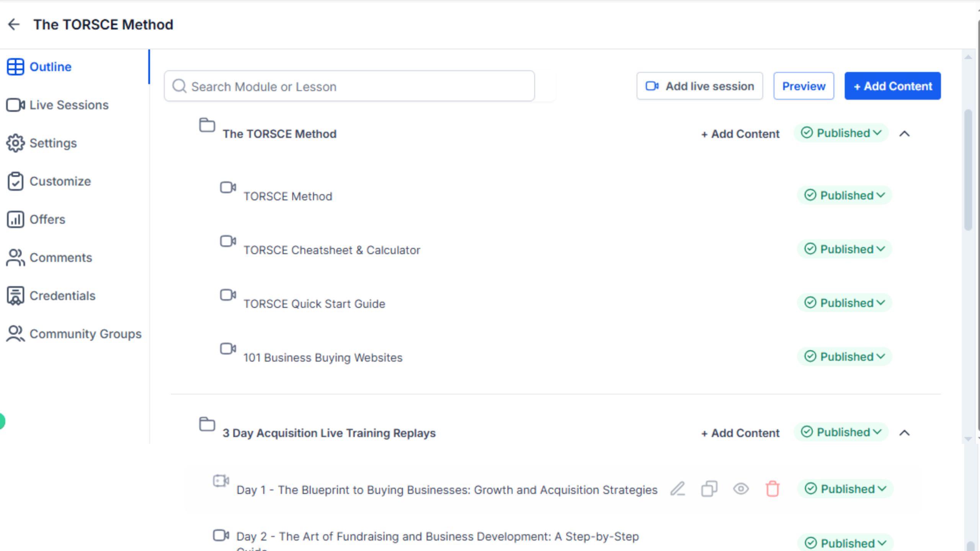Click the inner scrollbar down arrow
This screenshot has height=551, width=980.
coord(968,439)
